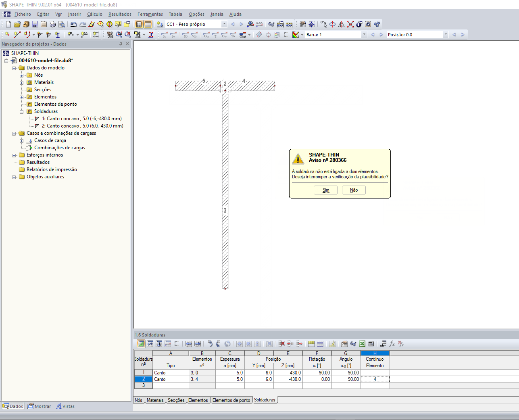The height and width of the screenshot is (420, 519).
Task: Click Sim in the warning dialog
Action: (326, 190)
